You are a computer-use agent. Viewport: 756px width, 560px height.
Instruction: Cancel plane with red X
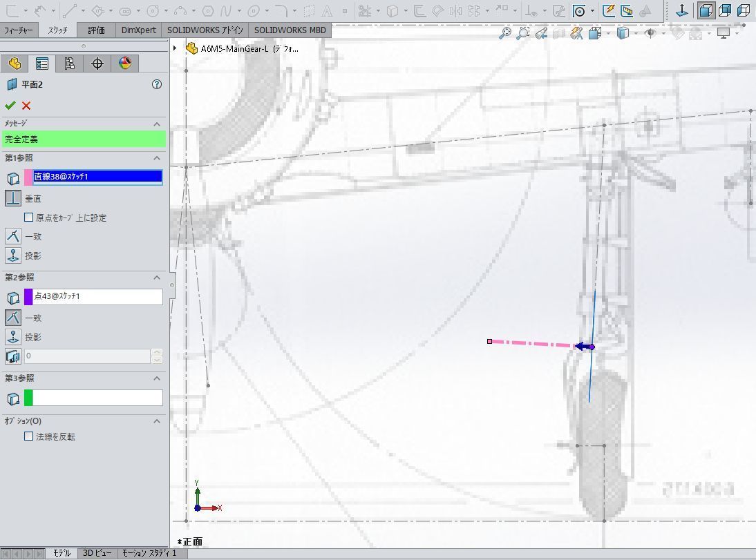(26, 106)
